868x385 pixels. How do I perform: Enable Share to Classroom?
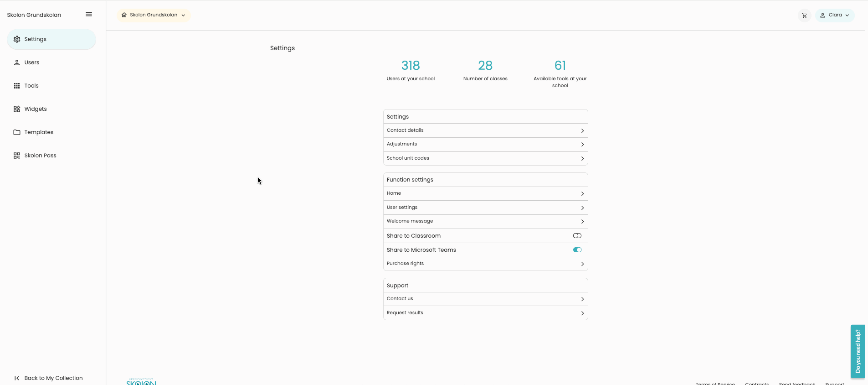(577, 235)
